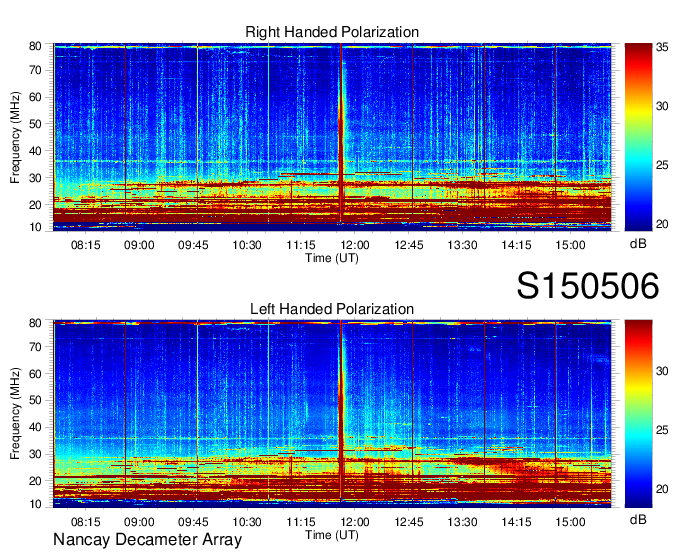The image size is (680, 552).
Task: Click the 'Left Handed Polarization' title
Action: tap(332, 309)
